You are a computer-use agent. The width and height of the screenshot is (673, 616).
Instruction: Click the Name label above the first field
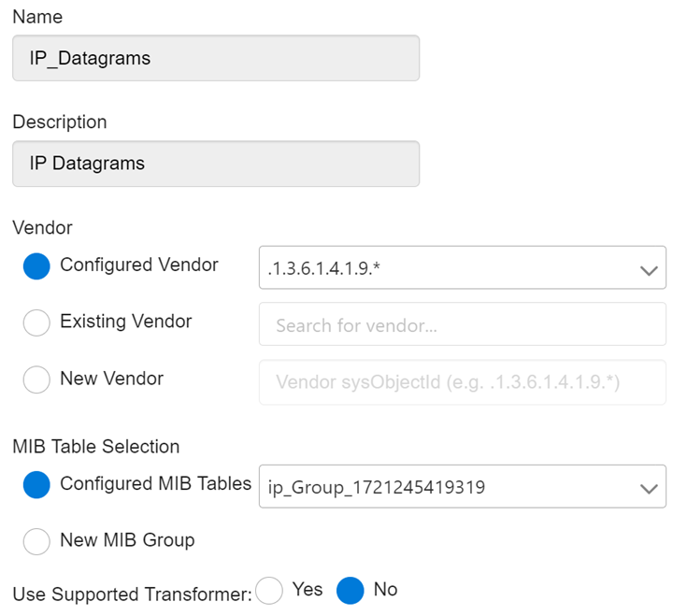(36, 17)
